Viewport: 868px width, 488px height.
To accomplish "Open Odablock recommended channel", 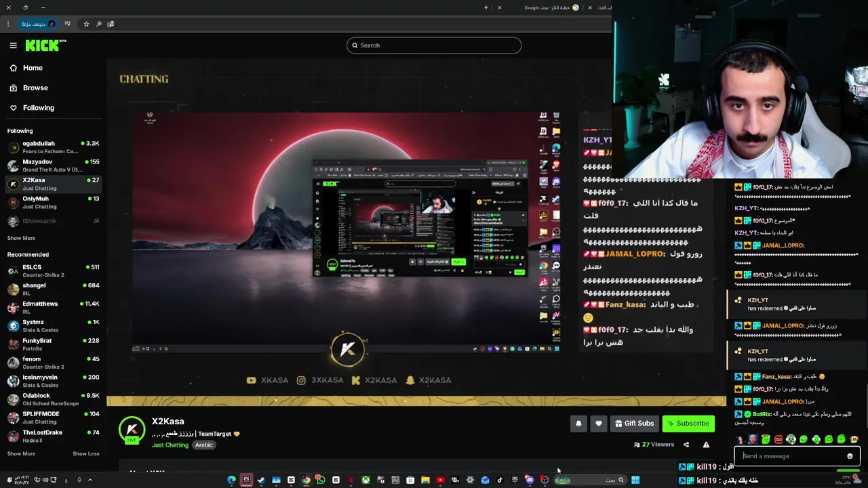I will pos(53,399).
